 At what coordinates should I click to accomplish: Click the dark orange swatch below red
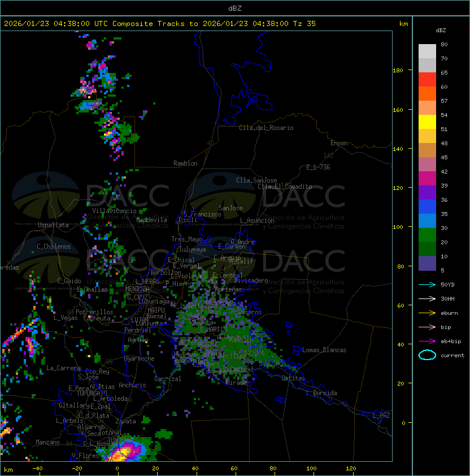tap(427, 93)
